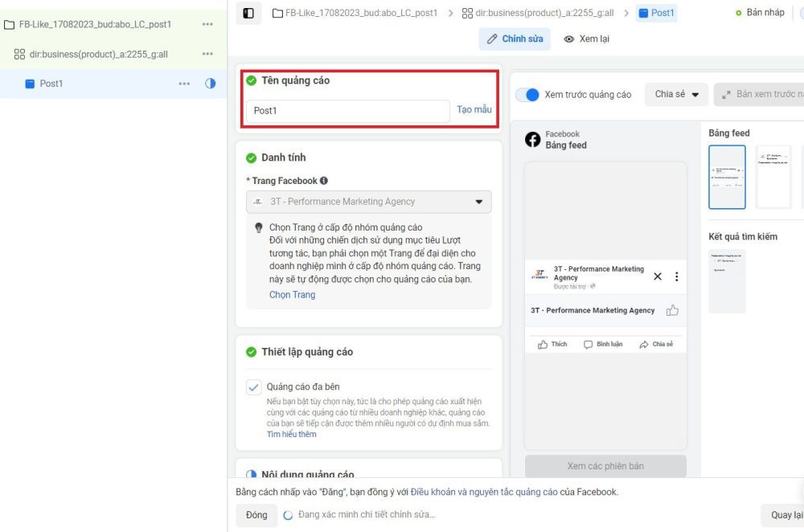Screen dimensions: 804x532
Task: Dismiss ad preview with X icon
Action: [658, 276]
